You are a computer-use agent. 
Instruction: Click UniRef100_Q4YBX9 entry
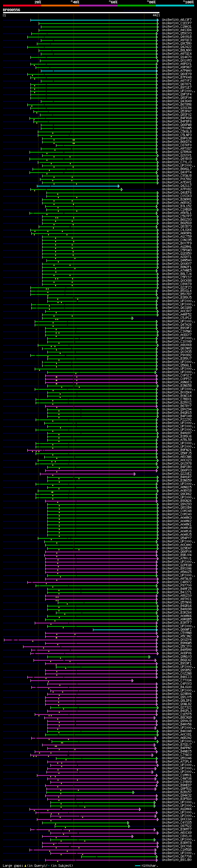tap(177, 159)
